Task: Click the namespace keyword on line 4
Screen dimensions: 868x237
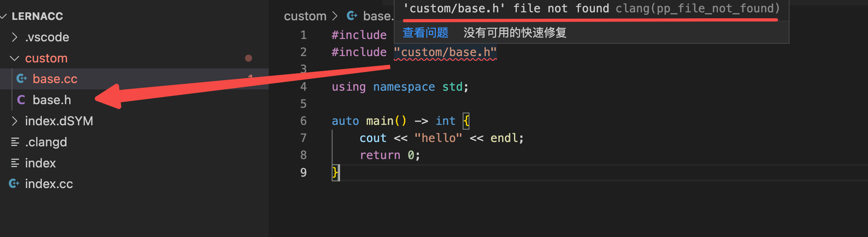Action: tap(404, 87)
